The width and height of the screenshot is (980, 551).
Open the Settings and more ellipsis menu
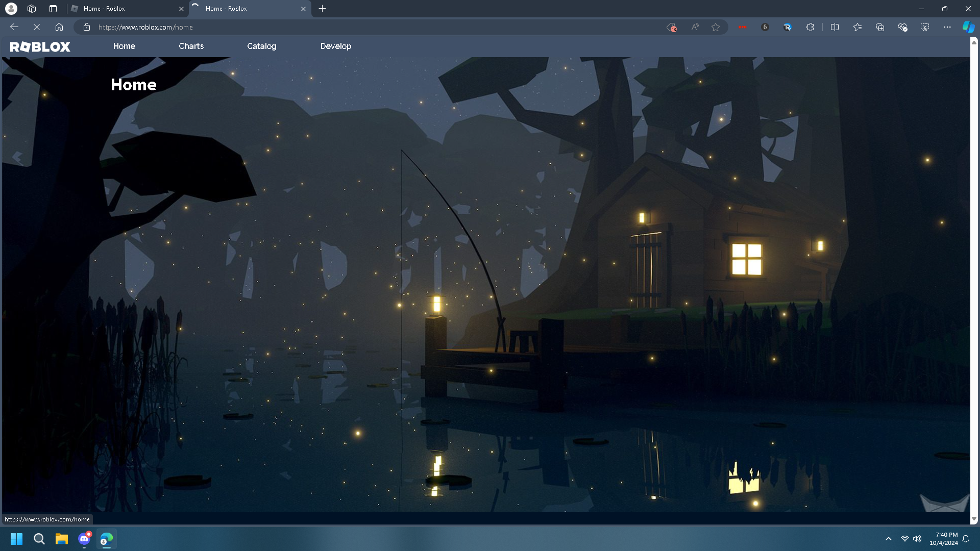[947, 27]
